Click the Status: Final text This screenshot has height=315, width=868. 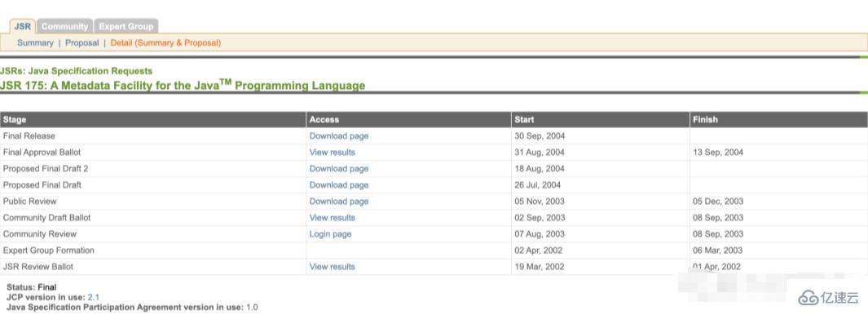coord(32,287)
